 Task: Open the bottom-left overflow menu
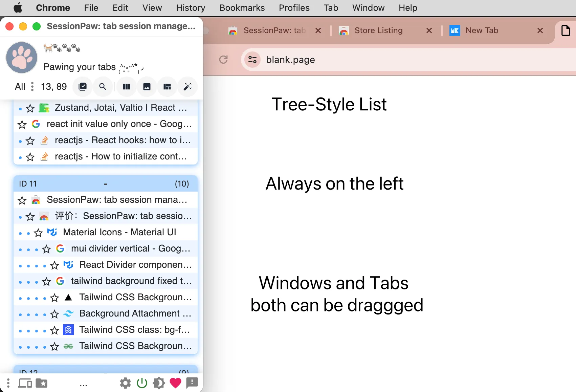[x=8, y=383]
